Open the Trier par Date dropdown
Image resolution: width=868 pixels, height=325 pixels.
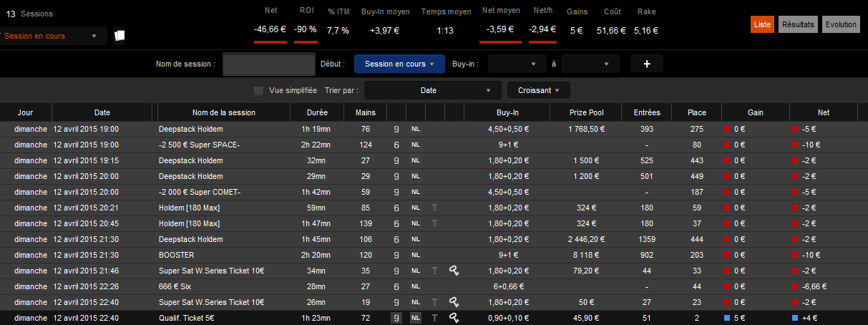[432, 90]
